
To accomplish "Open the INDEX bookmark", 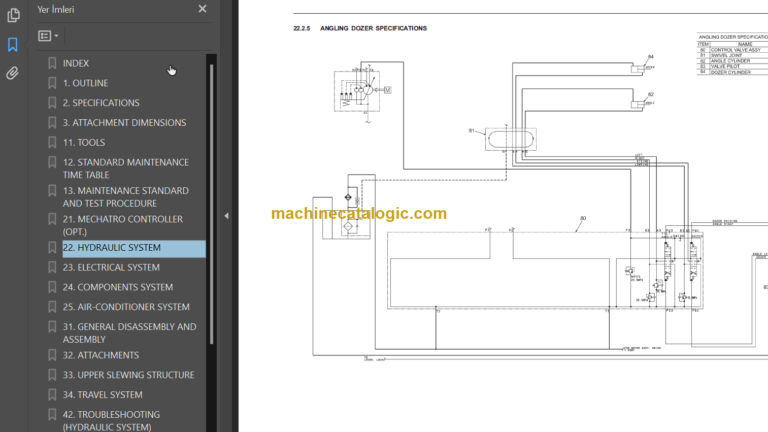I will tap(76, 63).
